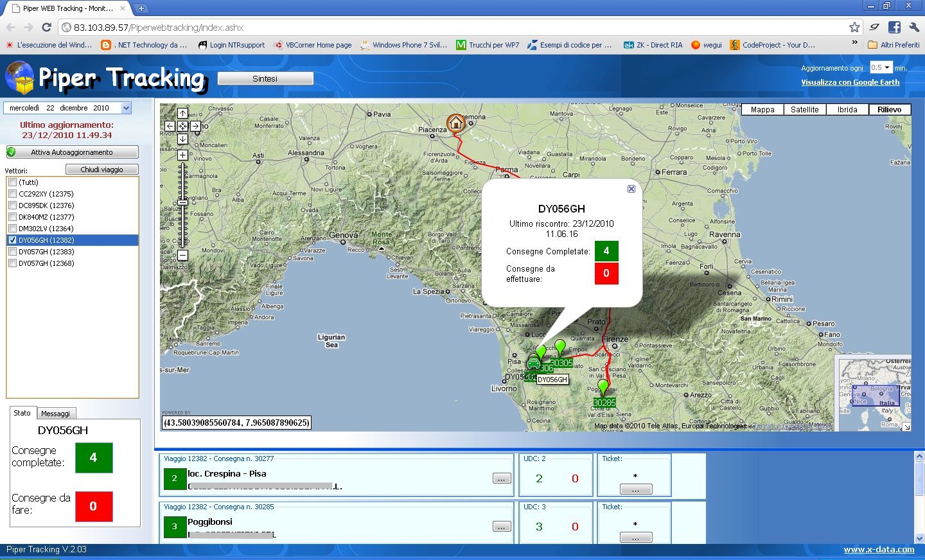Click the Chiudi viaggio button
This screenshot has height=560, width=925.
point(102,170)
